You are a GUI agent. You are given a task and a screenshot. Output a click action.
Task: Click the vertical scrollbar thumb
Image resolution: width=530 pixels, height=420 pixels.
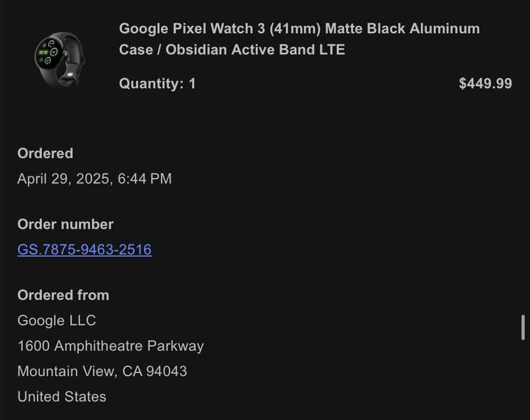point(523,327)
